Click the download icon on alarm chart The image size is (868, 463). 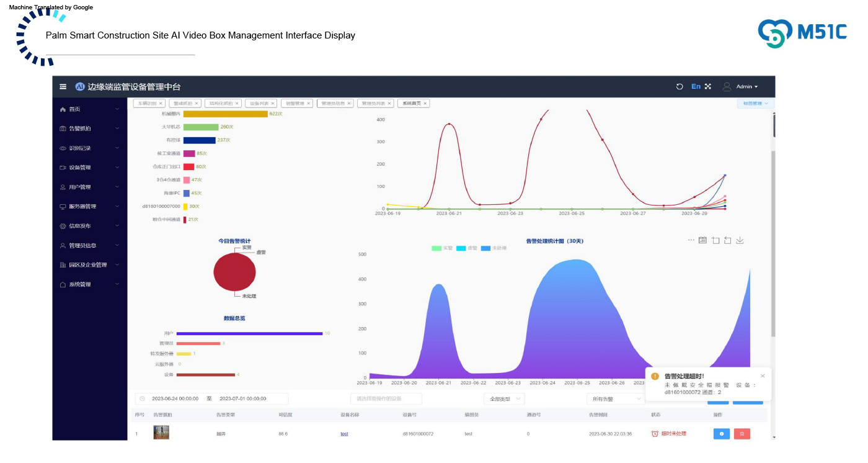pyautogui.click(x=740, y=241)
